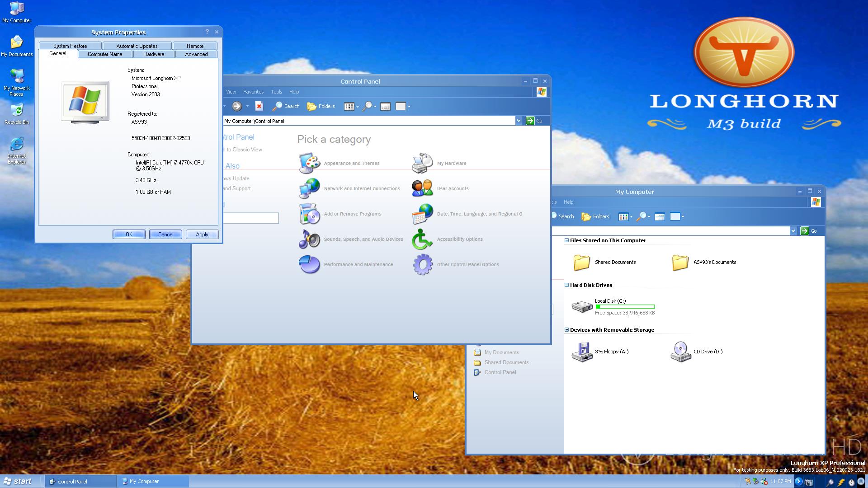Open the User Accounts category icon
Viewport: 868px width, 488px height.
click(422, 188)
